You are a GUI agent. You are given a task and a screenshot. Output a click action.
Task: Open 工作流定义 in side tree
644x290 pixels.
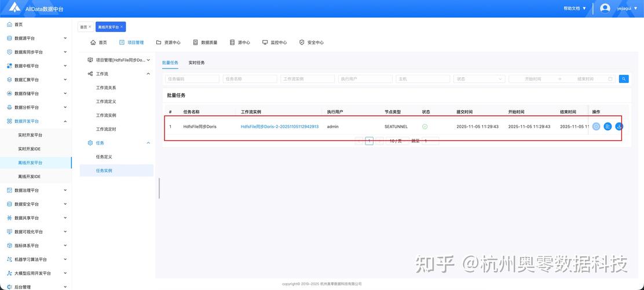(106, 101)
